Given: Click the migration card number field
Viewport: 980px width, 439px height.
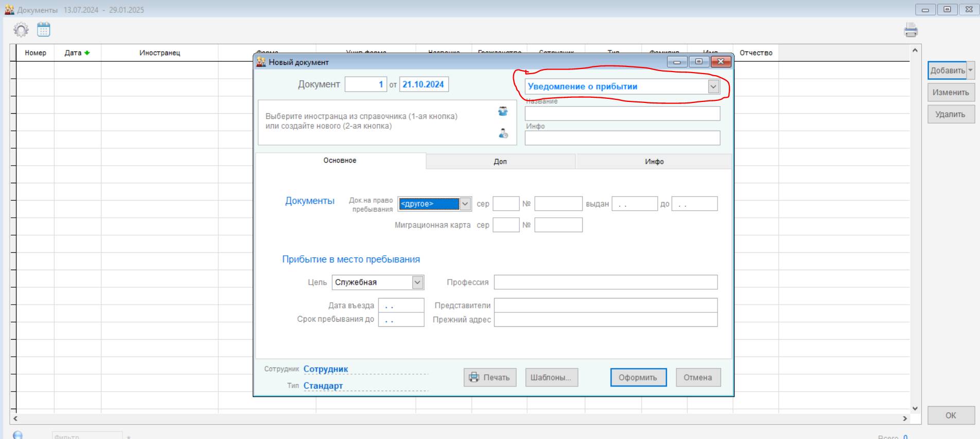Looking at the screenshot, I should [x=558, y=225].
